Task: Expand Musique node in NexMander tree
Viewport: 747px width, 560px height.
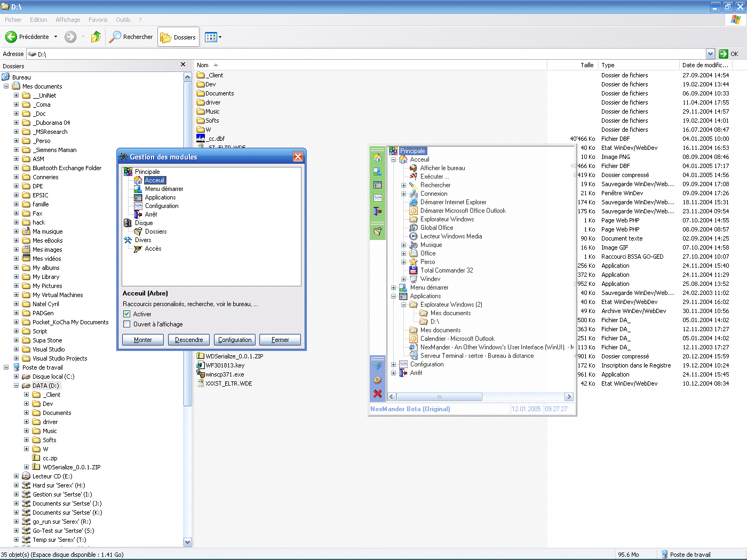Action: coord(404,245)
